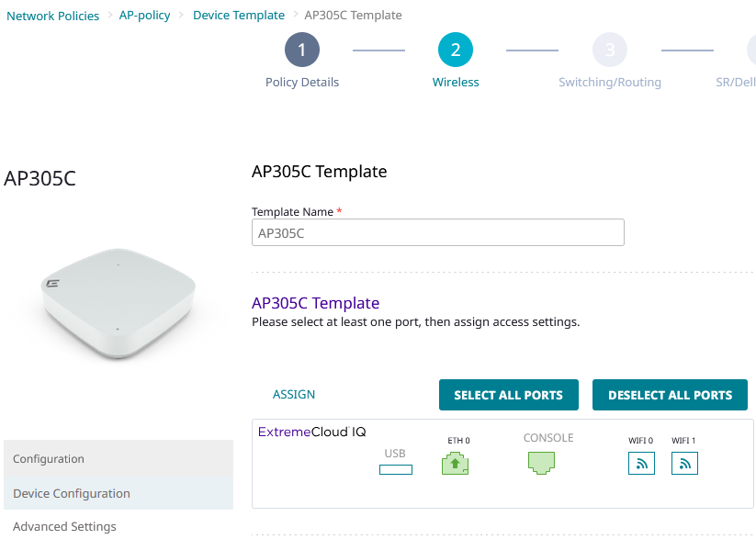Click the SR/Dell step circle
Image resolution: width=756 pixels, height=539 pixels.
pos(751,50)
